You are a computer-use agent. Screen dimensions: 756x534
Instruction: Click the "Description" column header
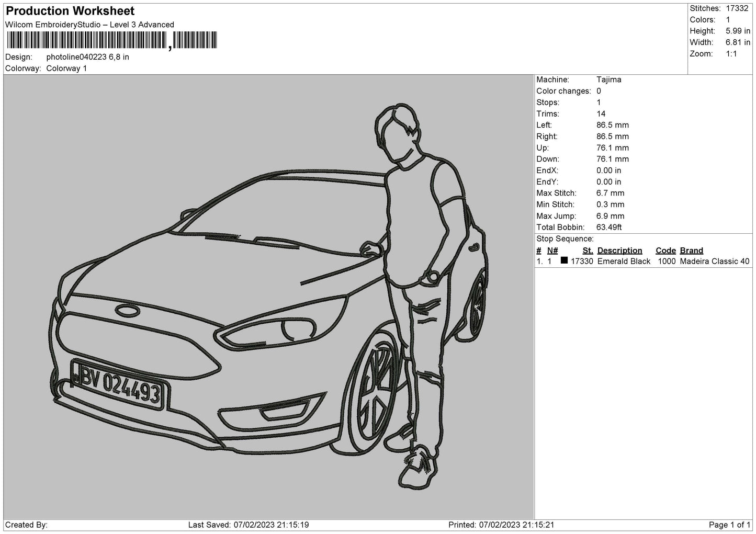[x=619, y=251]
